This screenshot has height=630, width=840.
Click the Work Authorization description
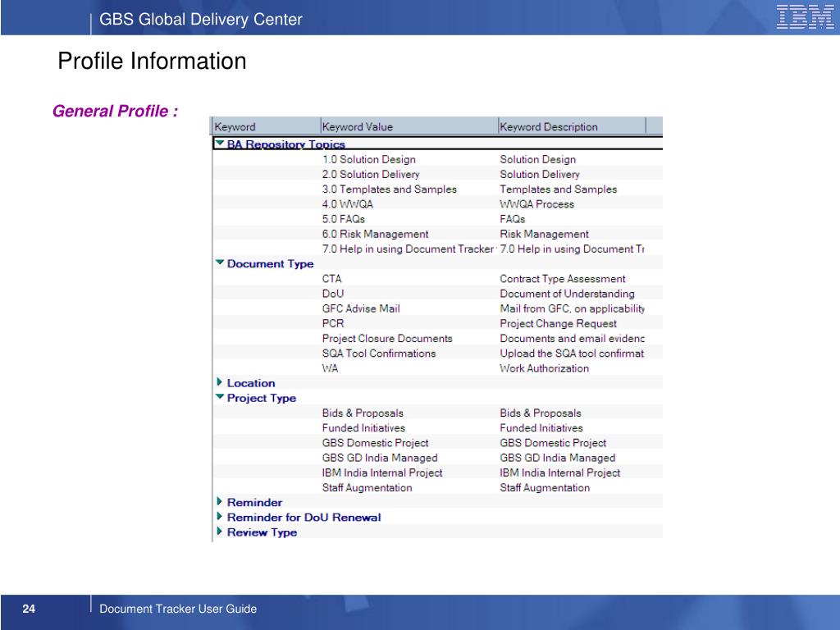click(545, 368)
